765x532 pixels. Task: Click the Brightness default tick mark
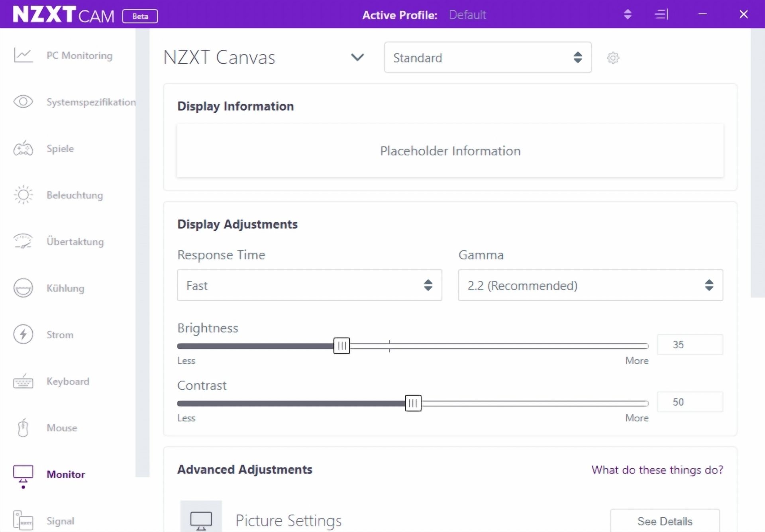point(389,346)
